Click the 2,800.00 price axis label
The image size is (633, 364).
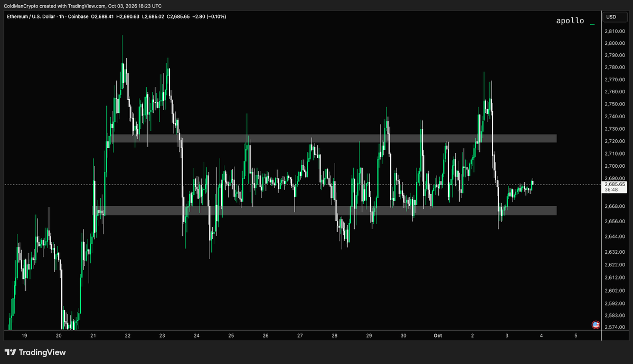click(615, 43)
